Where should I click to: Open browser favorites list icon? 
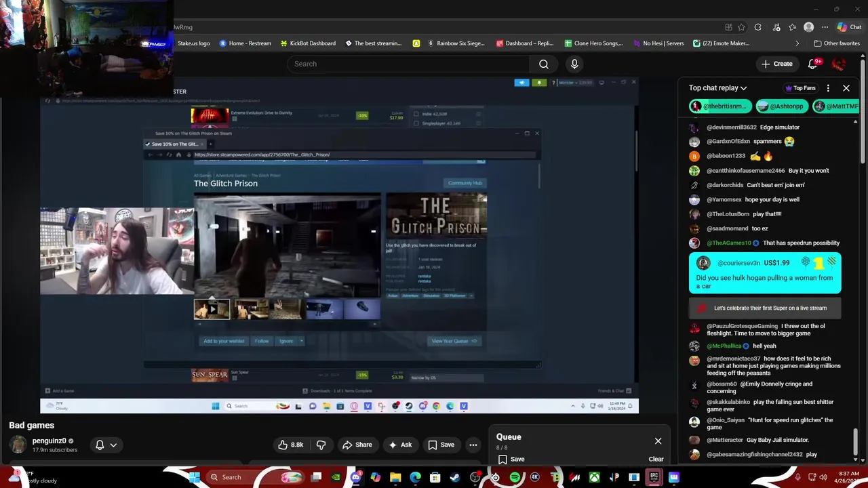(x=792, y=27)
